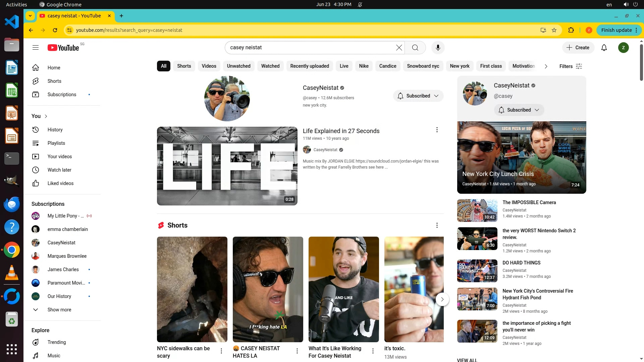The image size is (644, 362).
Task: Bookmark this page with star icon
Action: pyautogui.click(x=554, y=30)
